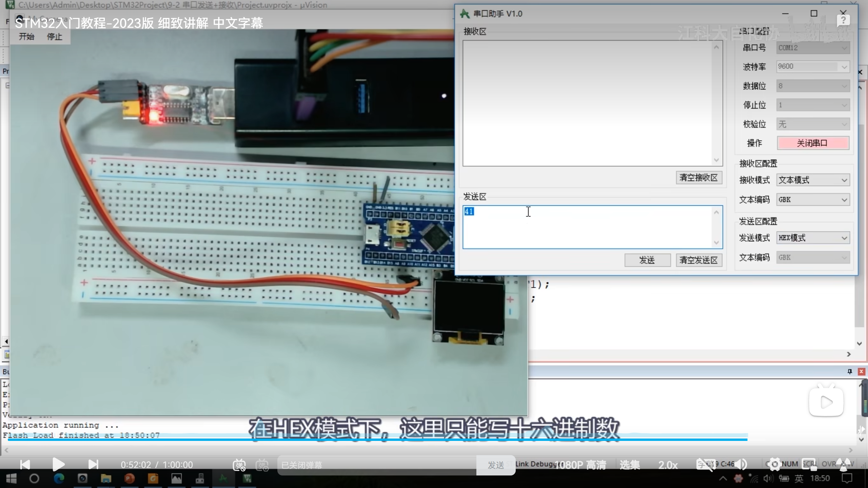Toggle danmaku display icon
Viewport: 868px width, 488px height.
point(239,465)
